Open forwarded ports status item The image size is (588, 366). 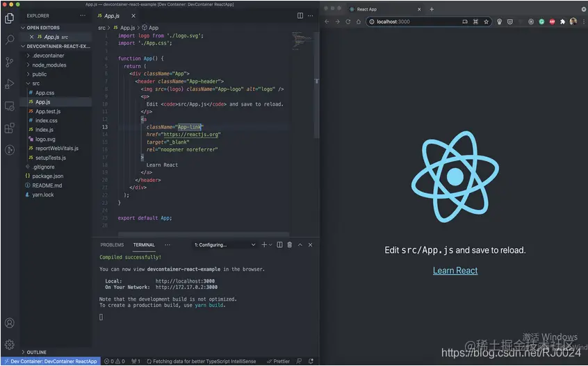tap(136, 362)
